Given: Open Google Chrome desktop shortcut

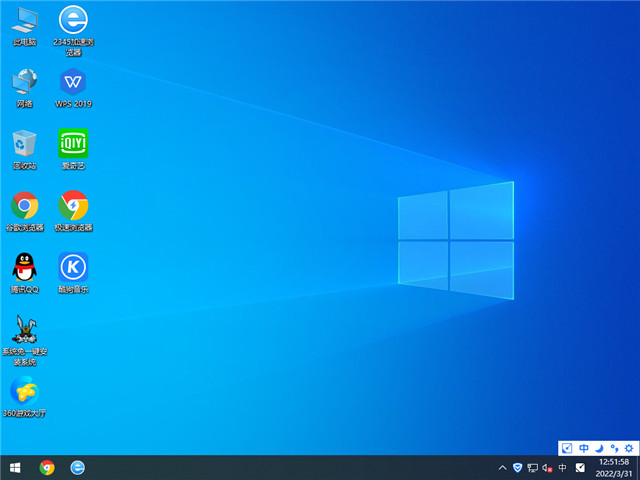Looking at the screenshot, I should (25, 208).
